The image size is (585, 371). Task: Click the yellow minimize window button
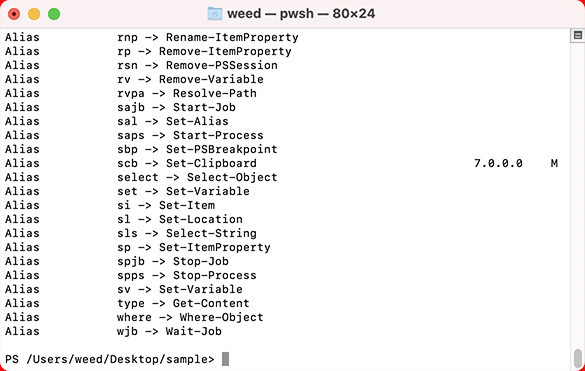34,14
